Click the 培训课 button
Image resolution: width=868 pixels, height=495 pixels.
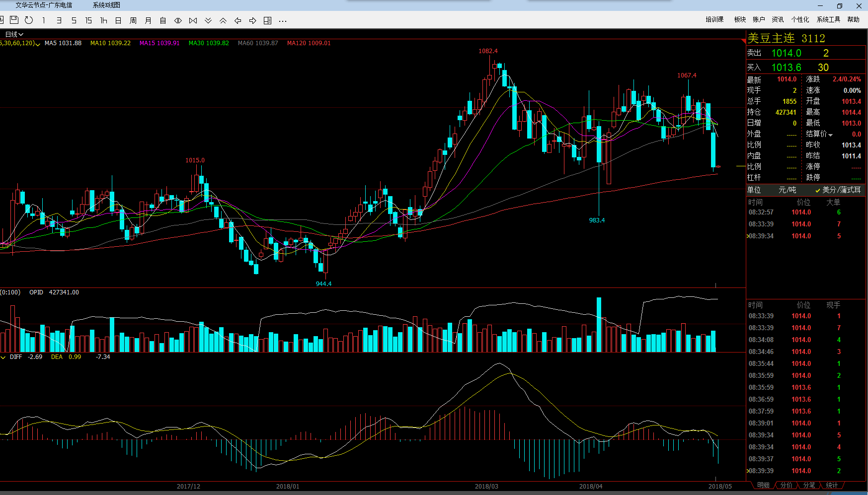point(714,19)
